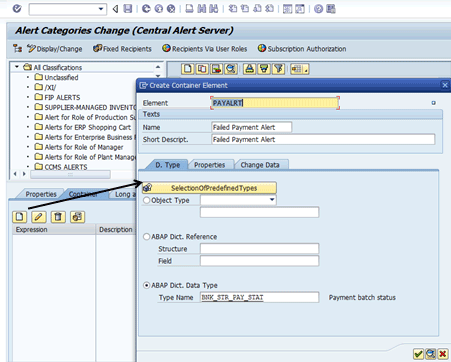Select ABAP Dict. Reference radio button
This screenshot has height=362, width=451.
(x=146, y=237)
